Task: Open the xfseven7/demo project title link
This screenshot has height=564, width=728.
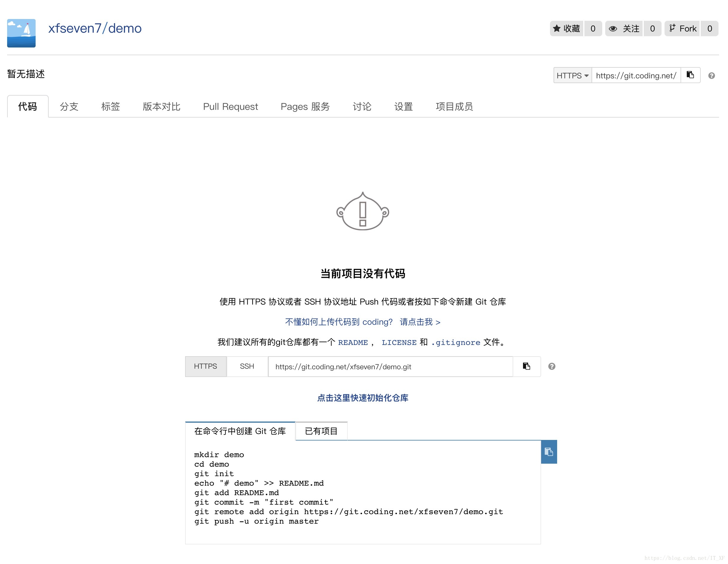Action: 95,28
